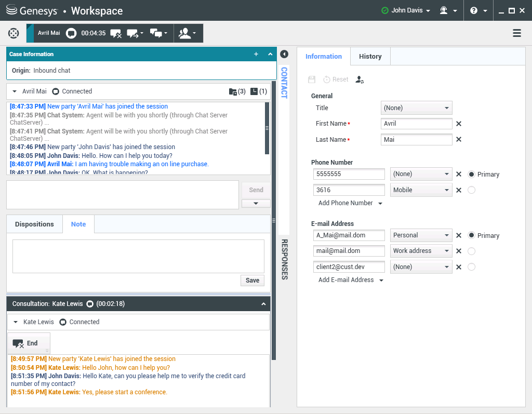Click Save button under the note
Viewport: 532px width, 414px height.
252,281
